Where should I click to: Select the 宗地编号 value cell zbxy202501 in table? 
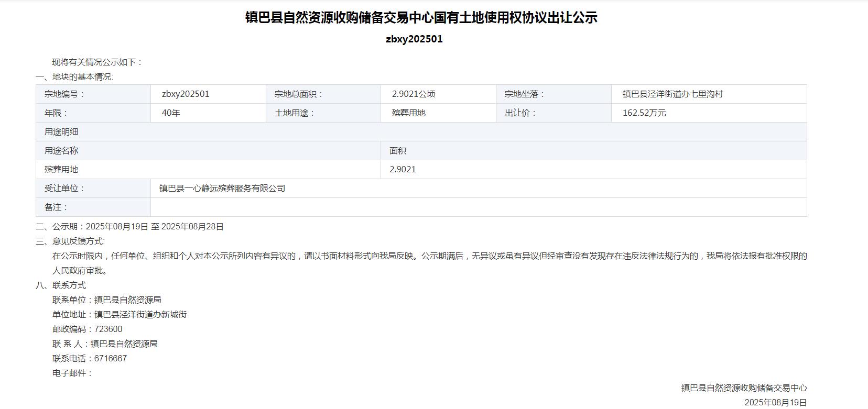(186, 94)
